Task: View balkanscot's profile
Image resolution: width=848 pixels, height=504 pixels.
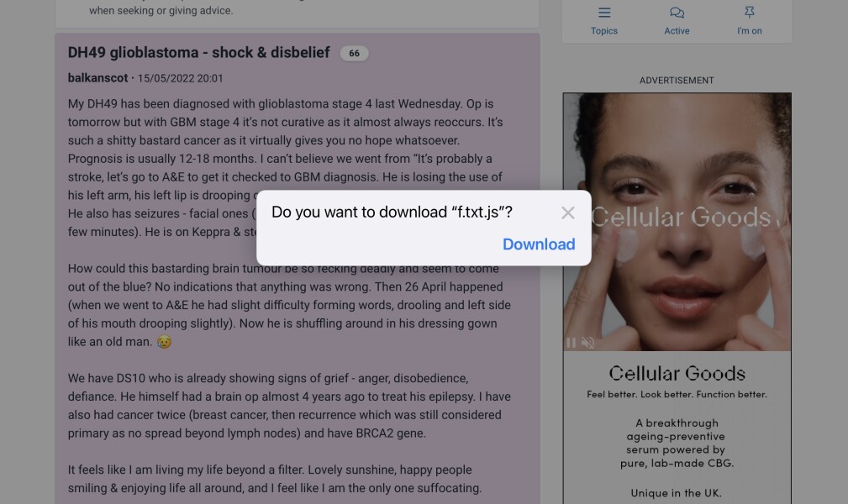Action: tap(97, 80)
